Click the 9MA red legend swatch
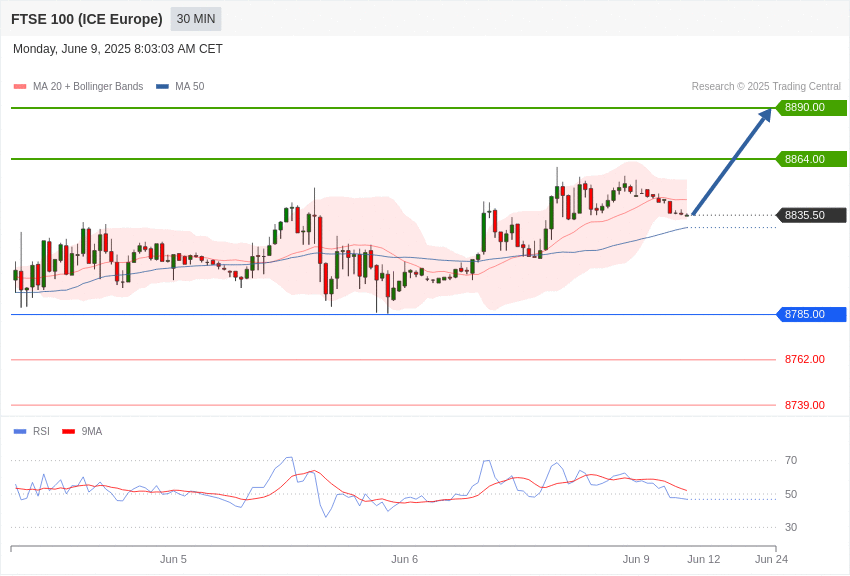This screenshot has height=576, width=850. click(x=68, y=431)
